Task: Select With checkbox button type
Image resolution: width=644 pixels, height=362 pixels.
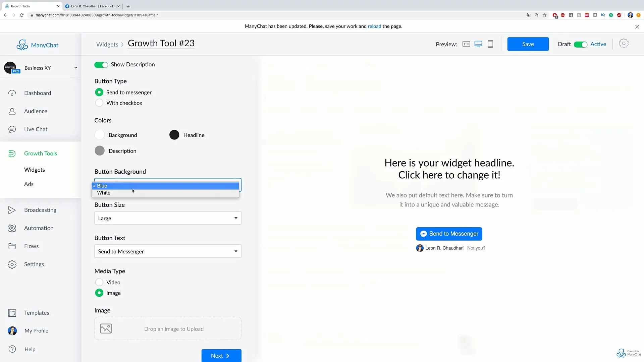Action: [x=99, y=103]
